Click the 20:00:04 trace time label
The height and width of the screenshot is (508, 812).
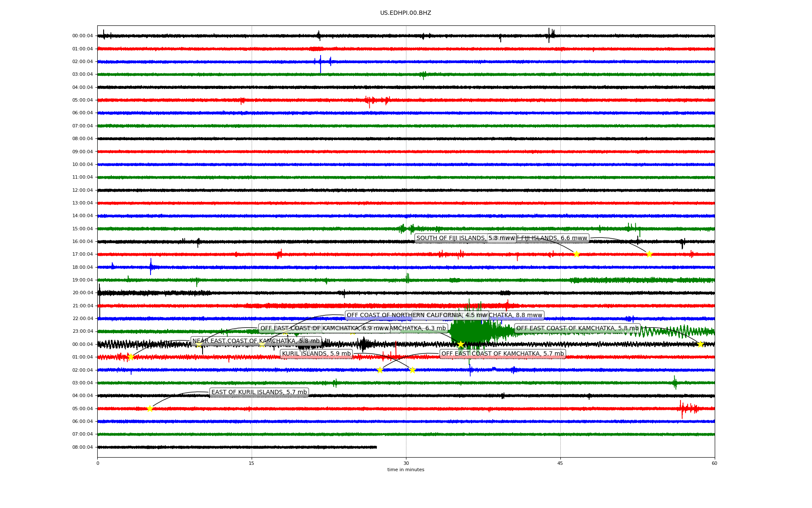(x=82, y=293)
